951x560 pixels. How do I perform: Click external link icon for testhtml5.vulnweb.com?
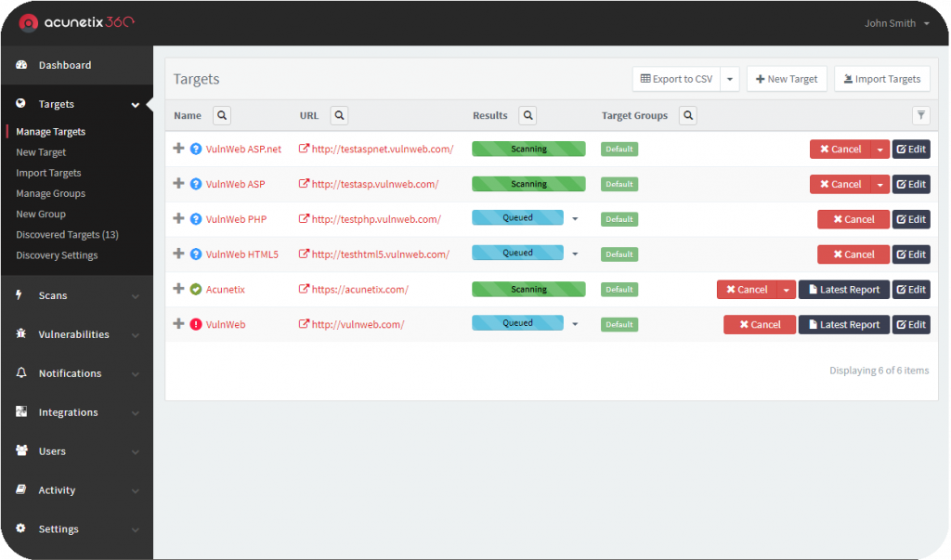(304, 254)
